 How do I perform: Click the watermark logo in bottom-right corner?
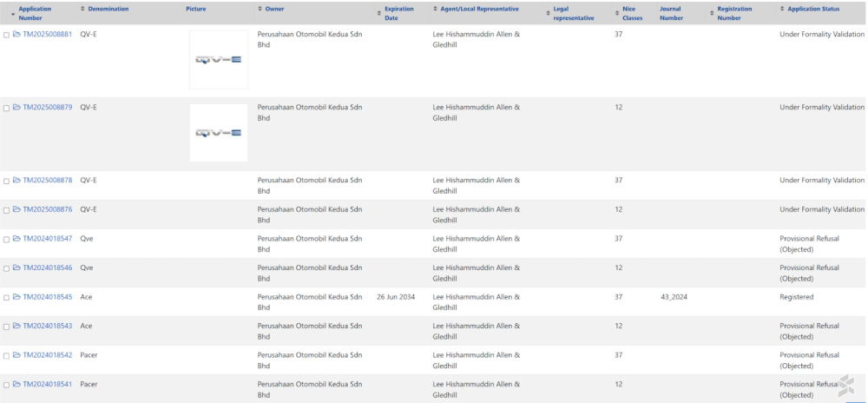click(x=845, y=386)
